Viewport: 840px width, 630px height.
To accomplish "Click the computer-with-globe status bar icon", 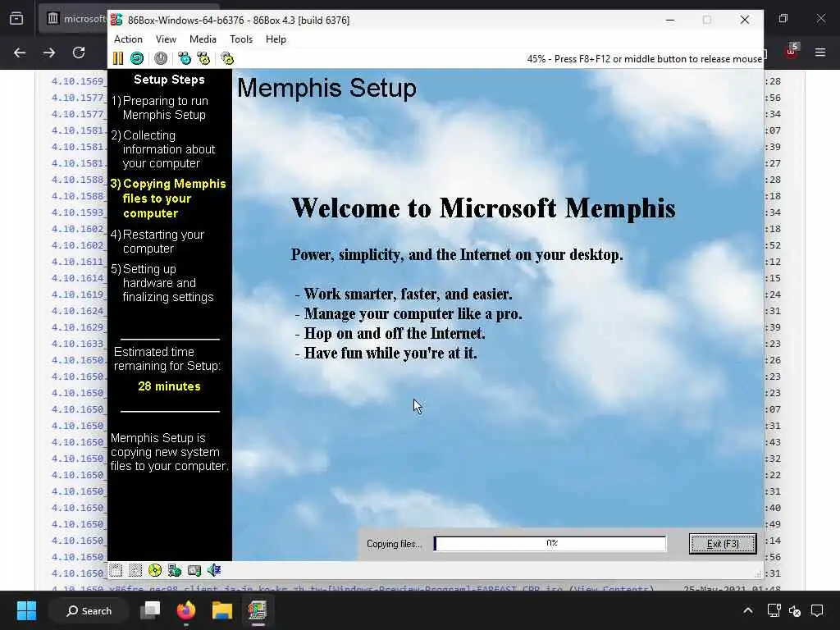I will click(x=175, y=571).
